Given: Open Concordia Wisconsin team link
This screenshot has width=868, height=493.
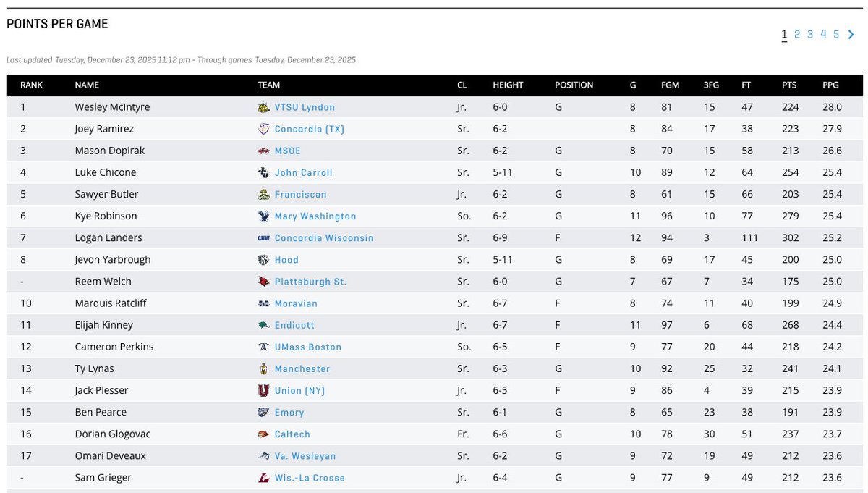Looking at the screenshot, I should pos(324,237).
